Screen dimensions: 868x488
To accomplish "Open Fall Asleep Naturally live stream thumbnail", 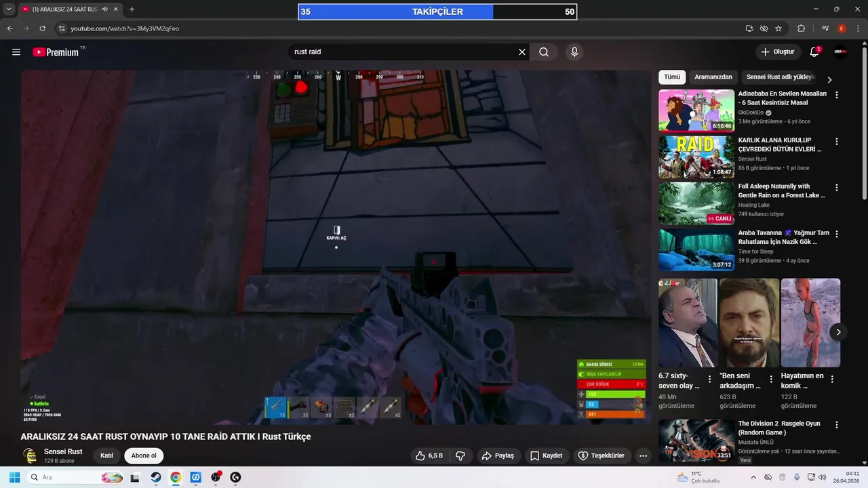I will (696, 203).
